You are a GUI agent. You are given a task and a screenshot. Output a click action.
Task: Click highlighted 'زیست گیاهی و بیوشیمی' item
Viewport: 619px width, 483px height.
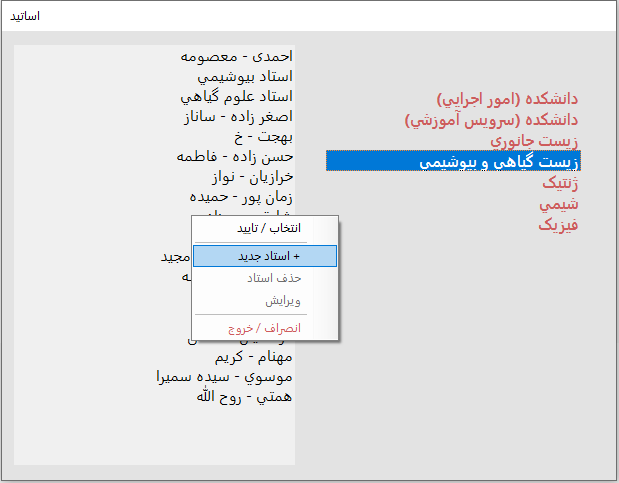453,161
